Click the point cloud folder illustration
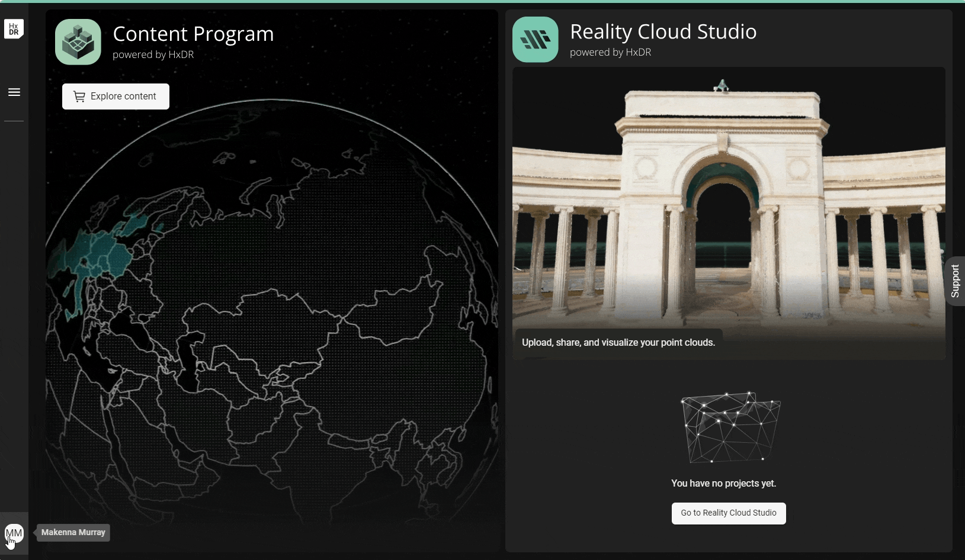The width and height of the screenshot is (965, 560). tap(730, 427)
